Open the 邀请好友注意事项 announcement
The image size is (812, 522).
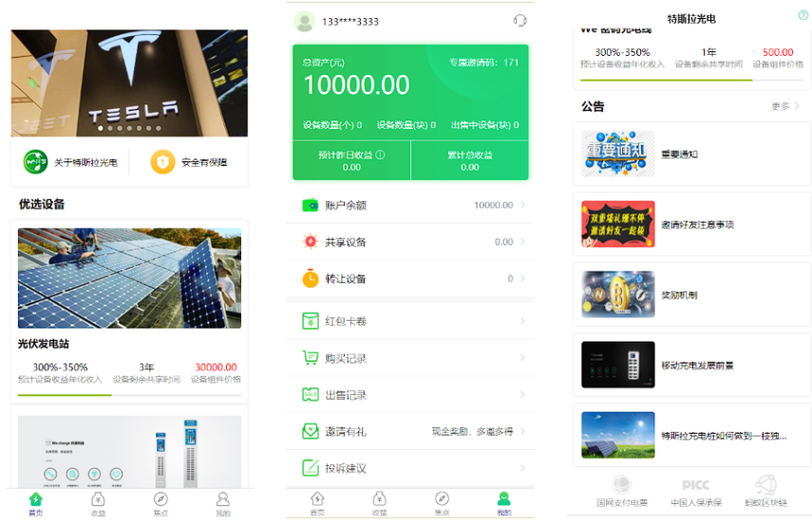click(x=697, y=225)
